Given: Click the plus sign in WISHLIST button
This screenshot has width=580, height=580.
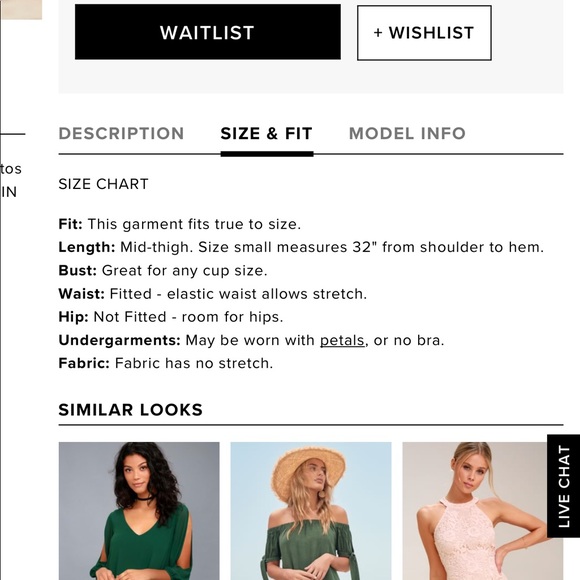Looking at the screenshot, I should (x=378, y=33).
